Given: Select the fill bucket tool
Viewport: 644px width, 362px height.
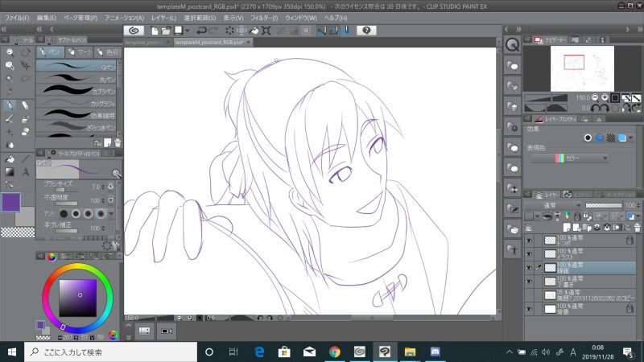Looking at the screenshot, I should [x=10, y=158].
